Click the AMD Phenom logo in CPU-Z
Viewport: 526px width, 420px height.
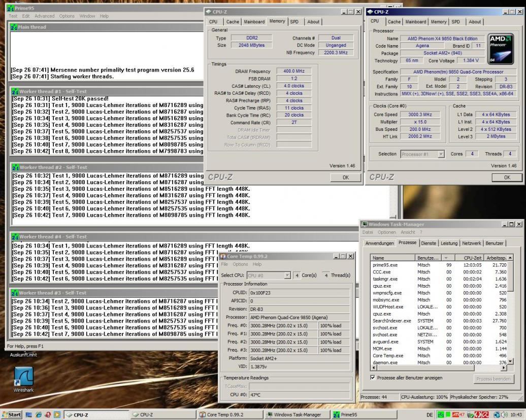pos(501,49)
